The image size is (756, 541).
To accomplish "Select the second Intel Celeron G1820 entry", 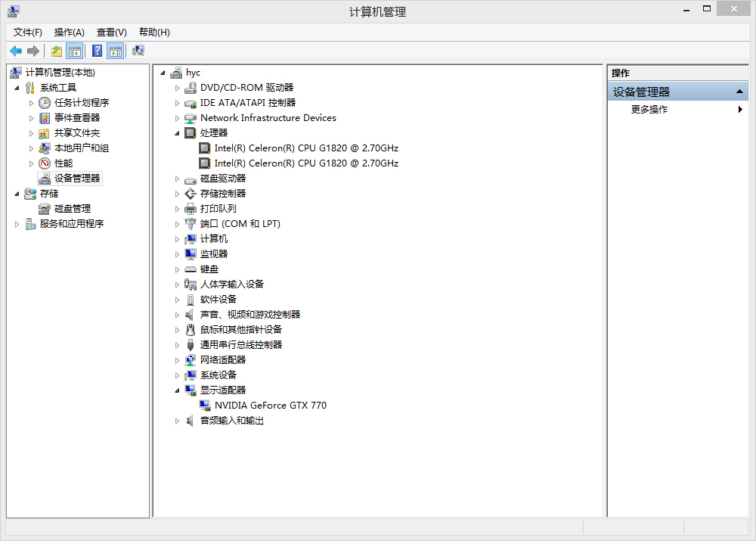I will [306, 163].
